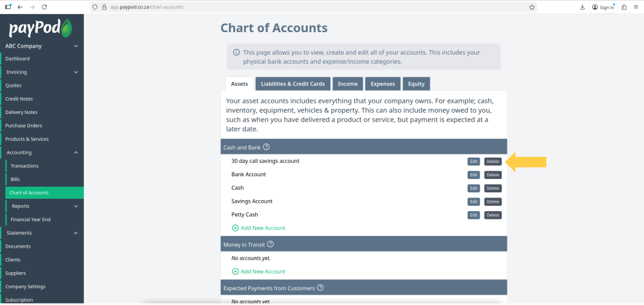This screenshot has width=644, height=305.
Task: Delete the Bank Account row
Action: point(493,175)
